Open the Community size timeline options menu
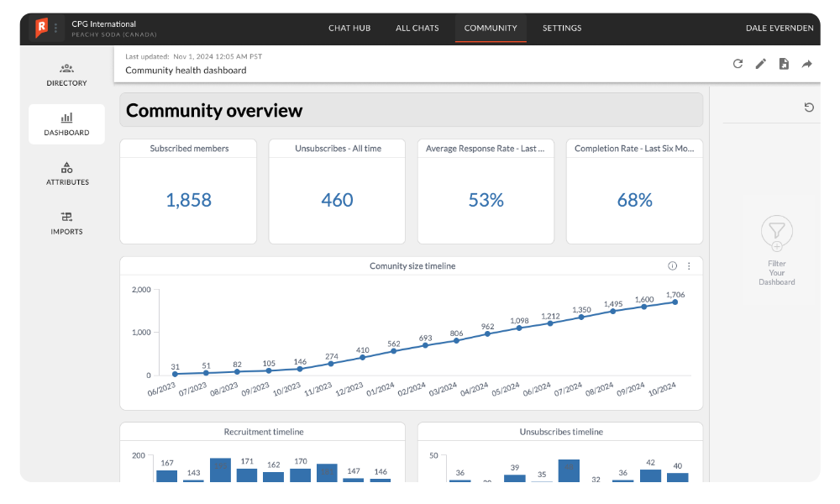 click(689, 265)
